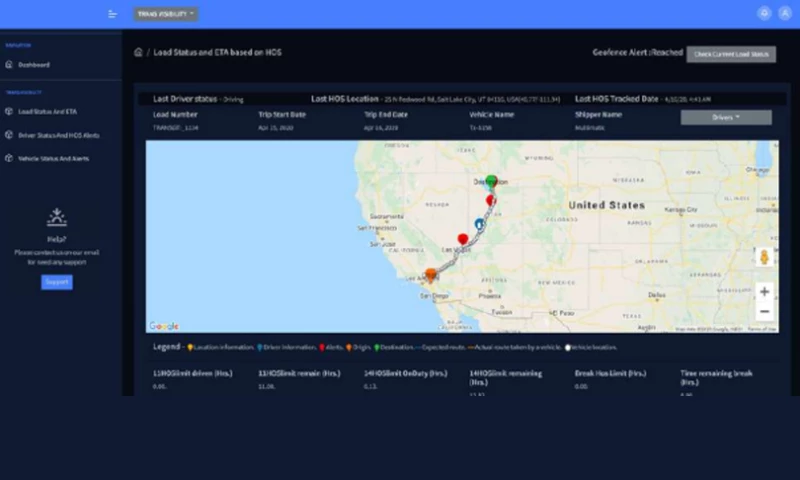This screenshot has width=800, height=480.
Task: Click the home breadcrumb icon
Action: [x=138, y=52]
